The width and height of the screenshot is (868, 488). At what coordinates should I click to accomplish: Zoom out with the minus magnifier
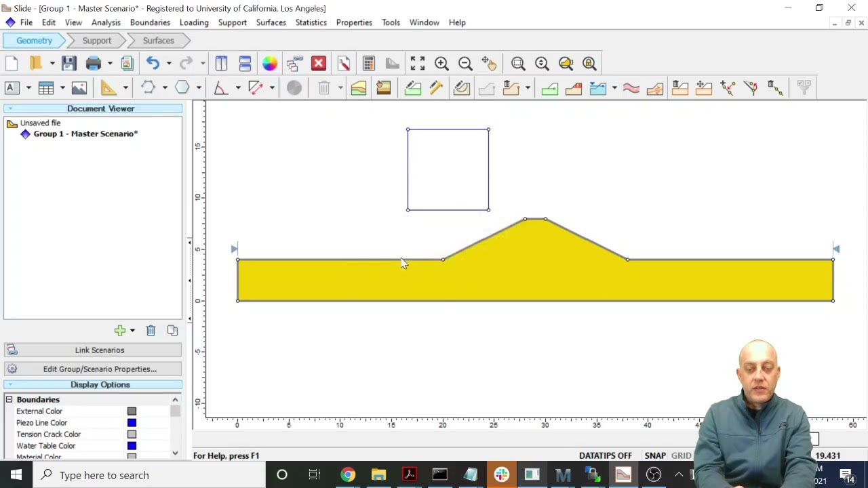click(x=465, y=64)
